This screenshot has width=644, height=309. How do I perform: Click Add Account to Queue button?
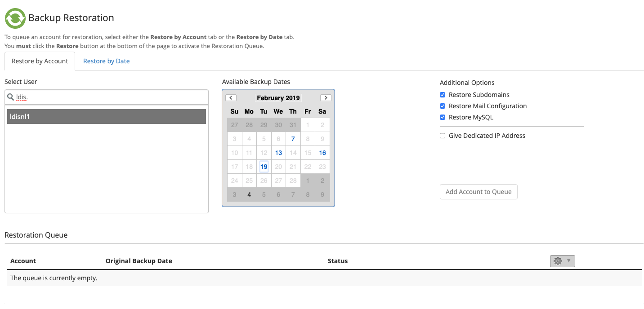[x=479, y=192]
